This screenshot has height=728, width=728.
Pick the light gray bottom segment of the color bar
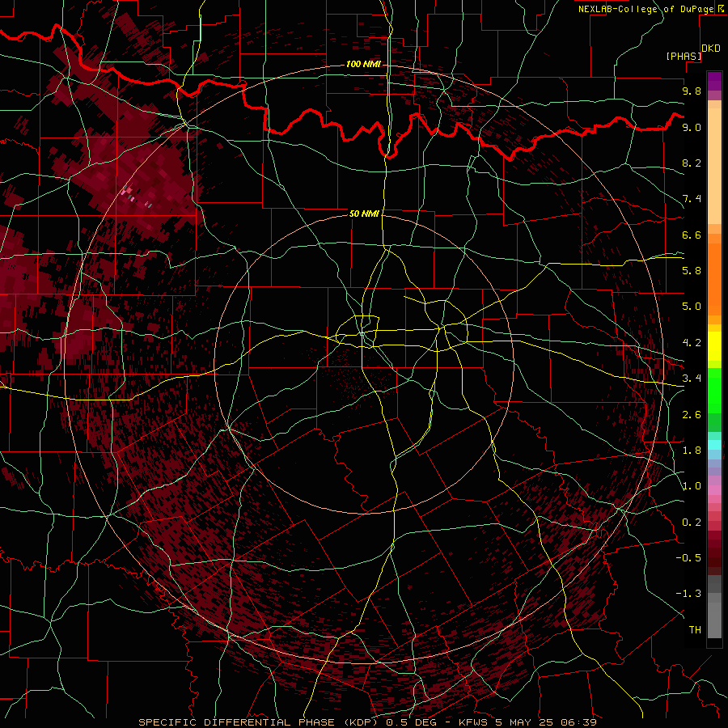coord(714,620)
